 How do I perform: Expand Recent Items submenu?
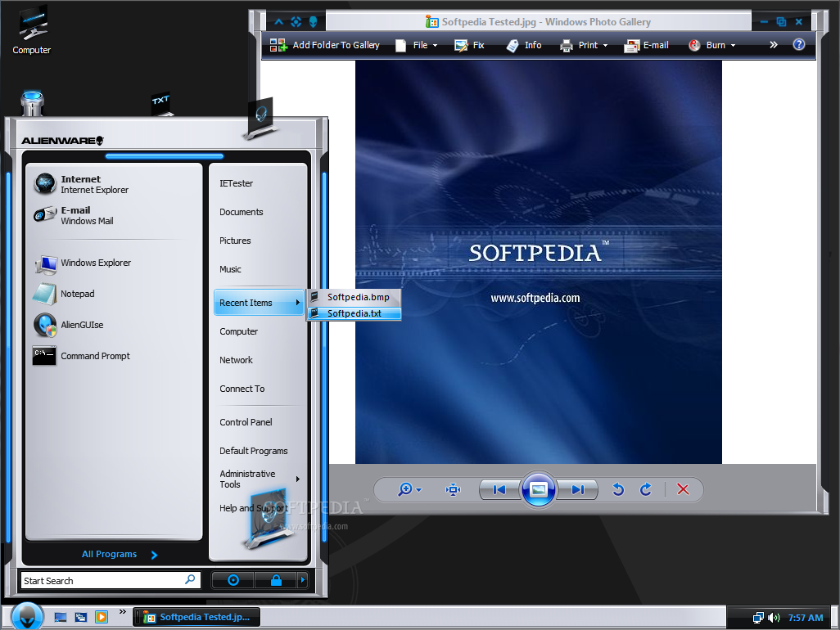(259, 303)
